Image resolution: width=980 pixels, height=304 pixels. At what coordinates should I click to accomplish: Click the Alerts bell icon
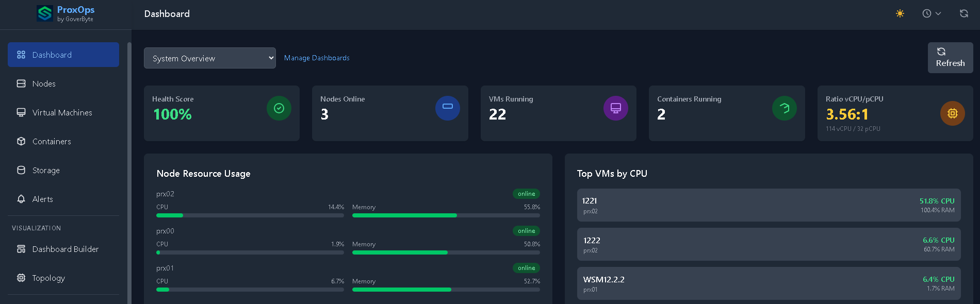[21, 199]
